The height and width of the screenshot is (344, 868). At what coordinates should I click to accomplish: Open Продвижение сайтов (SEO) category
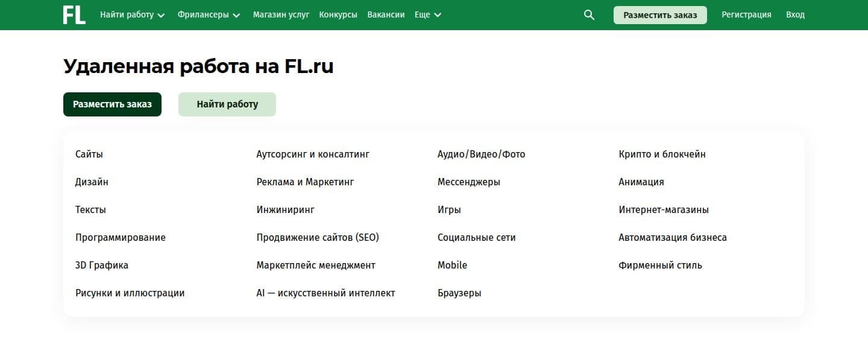click(318, 238)
